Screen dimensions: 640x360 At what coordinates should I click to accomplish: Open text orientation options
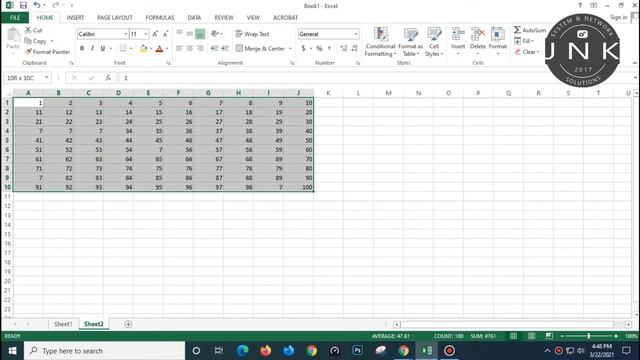point(216,33)
